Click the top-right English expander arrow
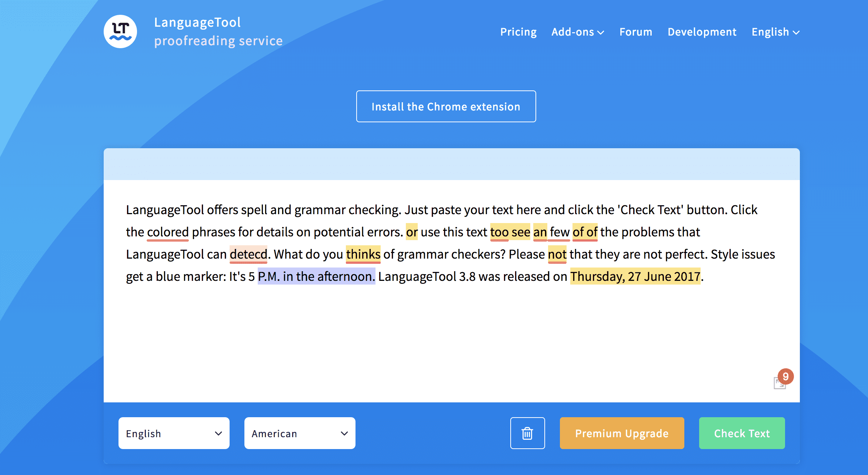This screenshot has width=868, height=475. (796, 32)
